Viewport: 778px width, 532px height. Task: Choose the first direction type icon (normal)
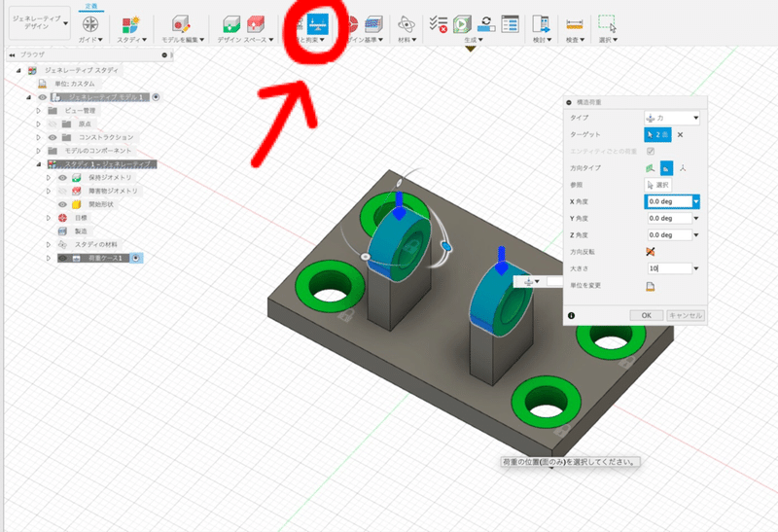tap(650, 168)
